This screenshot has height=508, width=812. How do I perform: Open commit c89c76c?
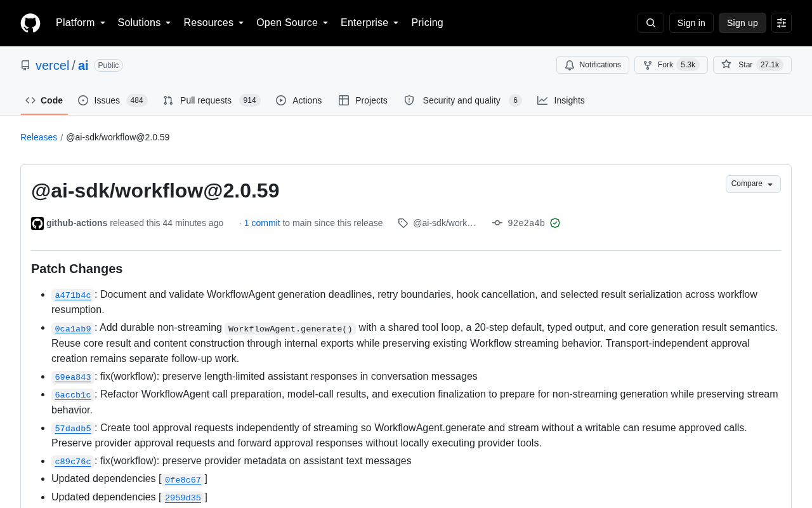point(73,462)
